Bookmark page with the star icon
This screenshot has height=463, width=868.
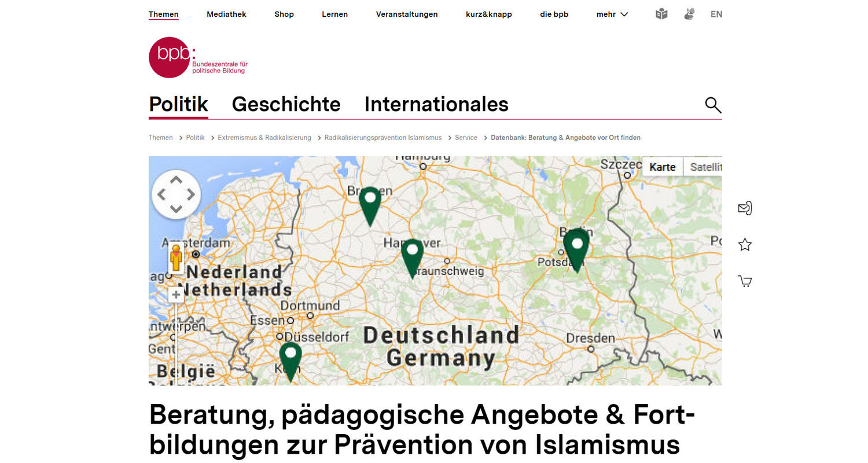click(745, 245)
